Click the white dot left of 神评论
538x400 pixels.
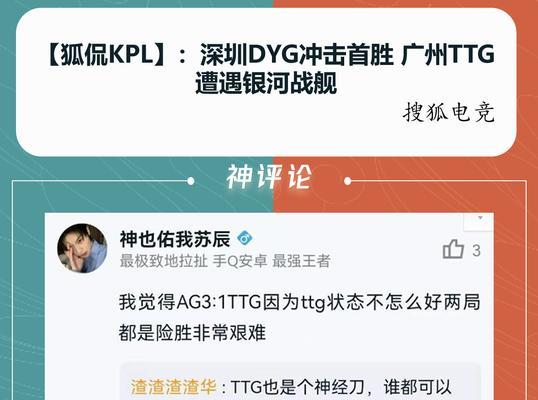pyautogui.click(x=191, y=181)
